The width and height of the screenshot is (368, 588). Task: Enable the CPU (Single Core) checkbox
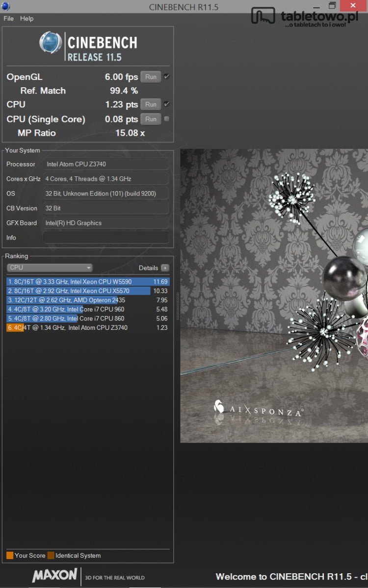coord(167,119)
